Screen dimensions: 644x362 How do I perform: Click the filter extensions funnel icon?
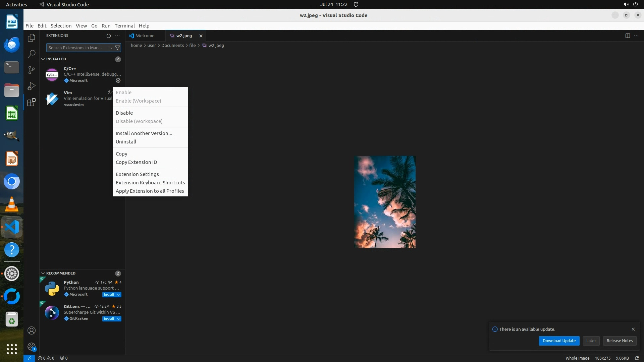coord(117,48)
